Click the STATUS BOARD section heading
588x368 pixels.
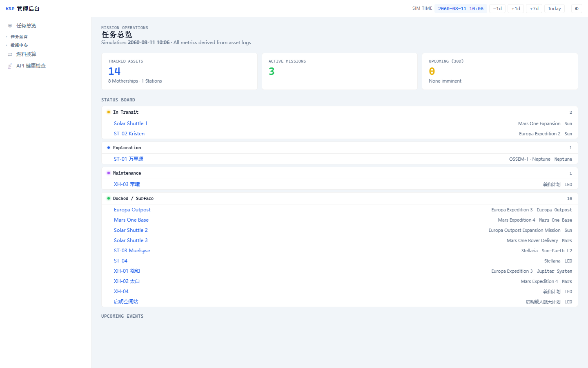pyautogui.click(x=118, y=100)
